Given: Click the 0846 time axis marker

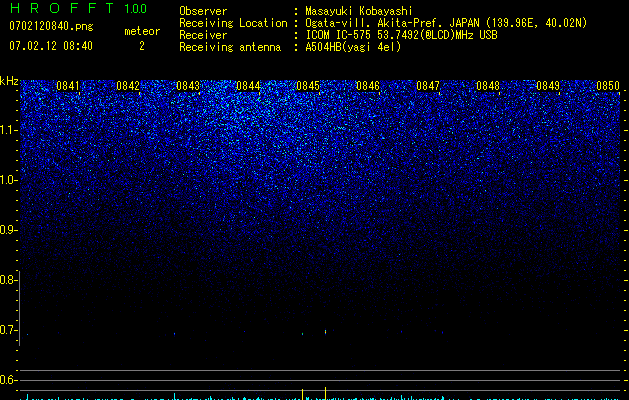Looking at the screenshot, I should click(x=368, y=86).
